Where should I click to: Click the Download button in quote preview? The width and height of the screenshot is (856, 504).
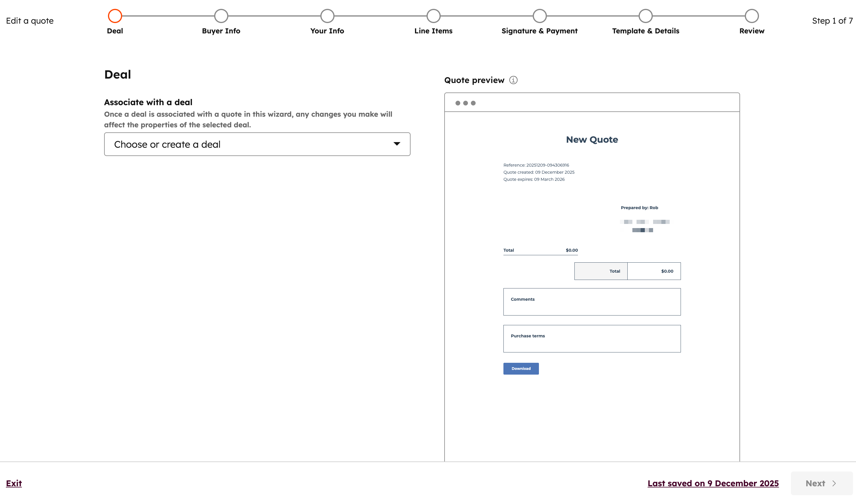click(x=521, y=368)
